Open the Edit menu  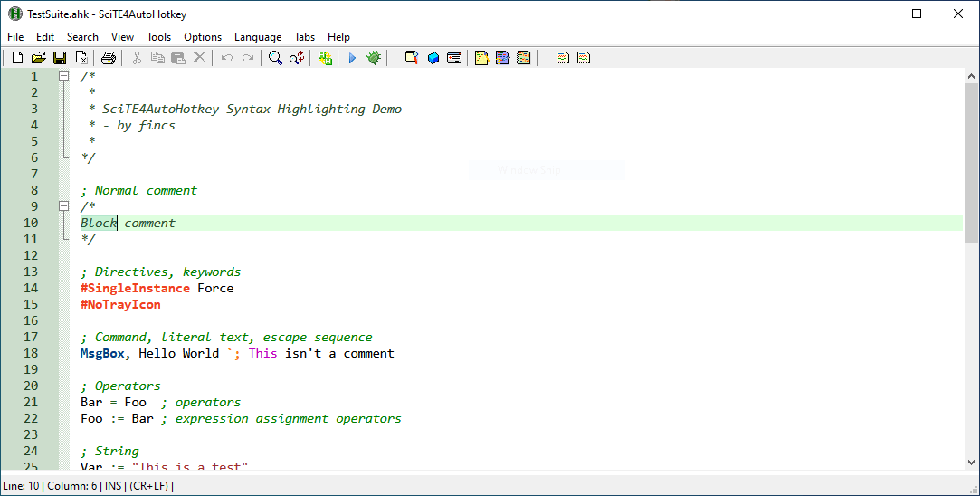pyautogui.click(x=45, y=37)
